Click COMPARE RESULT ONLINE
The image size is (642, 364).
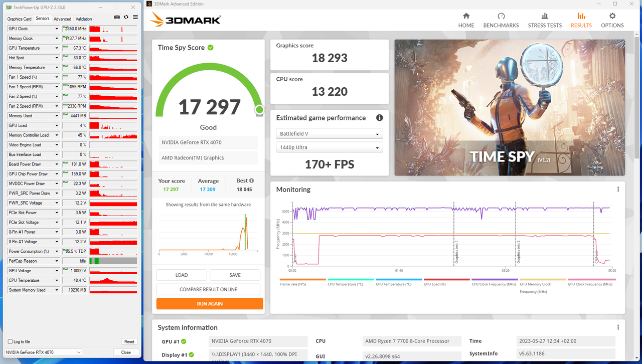pos(209,289)
